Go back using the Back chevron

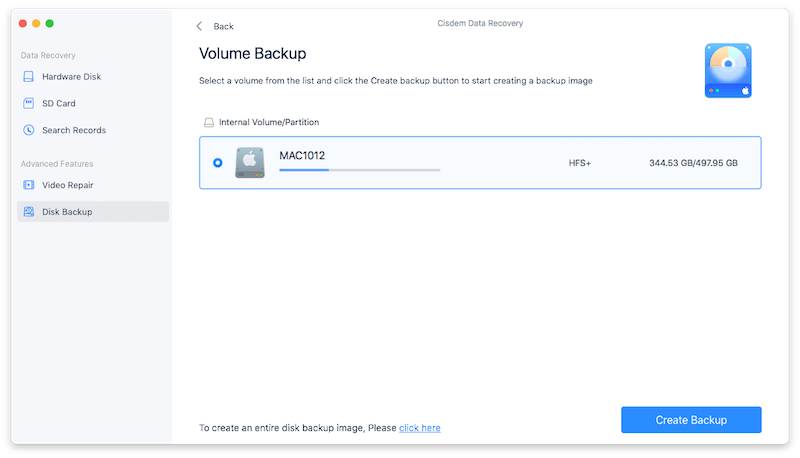pos(199,26)
